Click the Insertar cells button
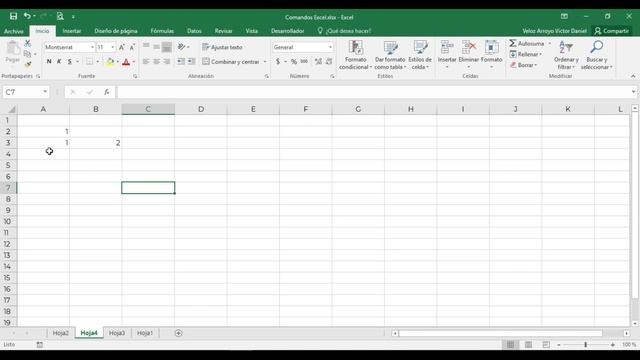Image resolution: width=640 pixels, height=360 pixels. (x=447, y=55)
